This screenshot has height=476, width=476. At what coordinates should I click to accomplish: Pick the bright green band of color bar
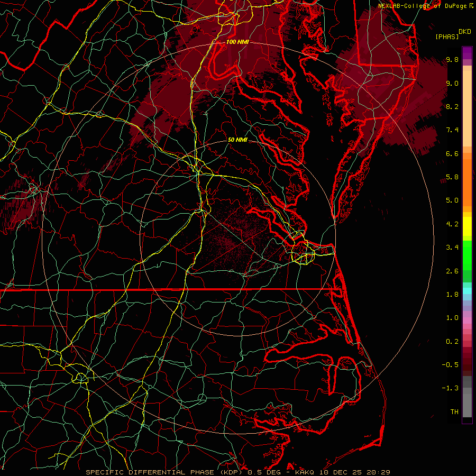click(x=467, y=257)
